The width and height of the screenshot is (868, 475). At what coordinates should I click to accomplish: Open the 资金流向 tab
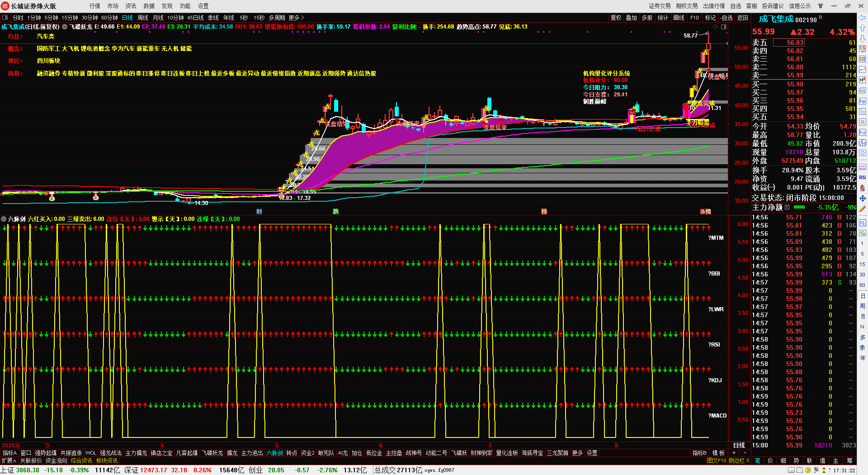[x=57, y=461]
